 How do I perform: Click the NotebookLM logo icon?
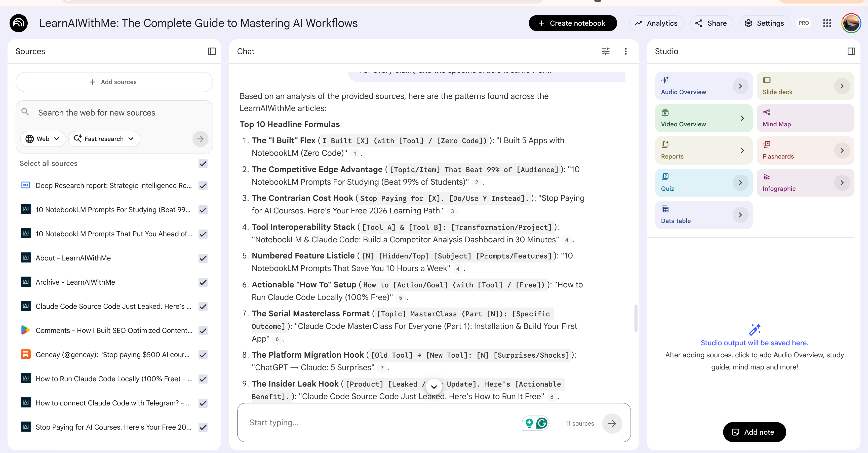click(x=19, y=23)
